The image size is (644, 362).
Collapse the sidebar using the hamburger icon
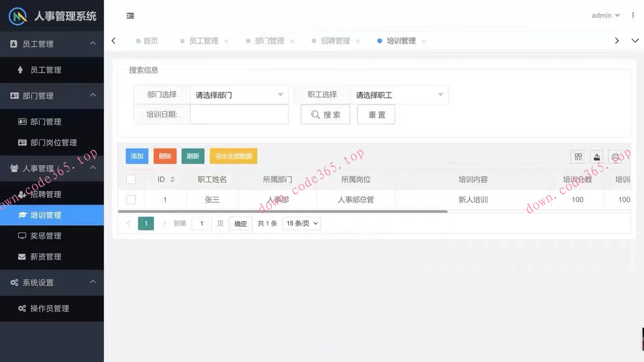pyautogui.click(x=130, y=16)
